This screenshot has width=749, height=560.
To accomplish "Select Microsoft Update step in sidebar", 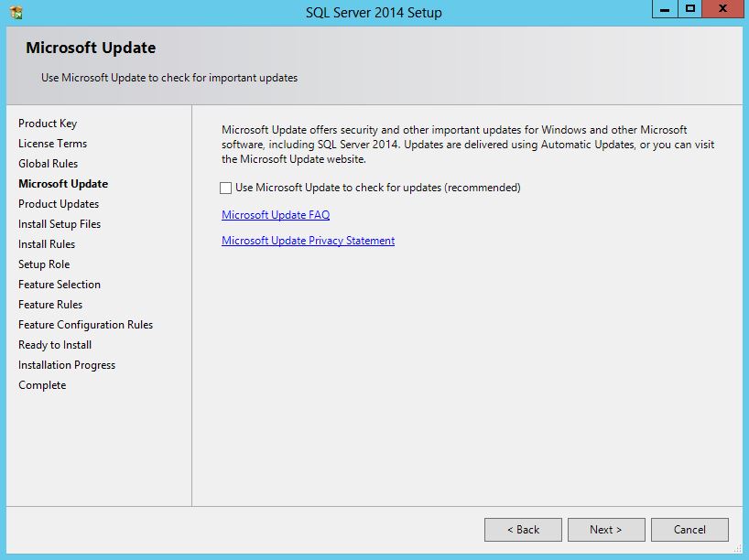I will (63, 184).
